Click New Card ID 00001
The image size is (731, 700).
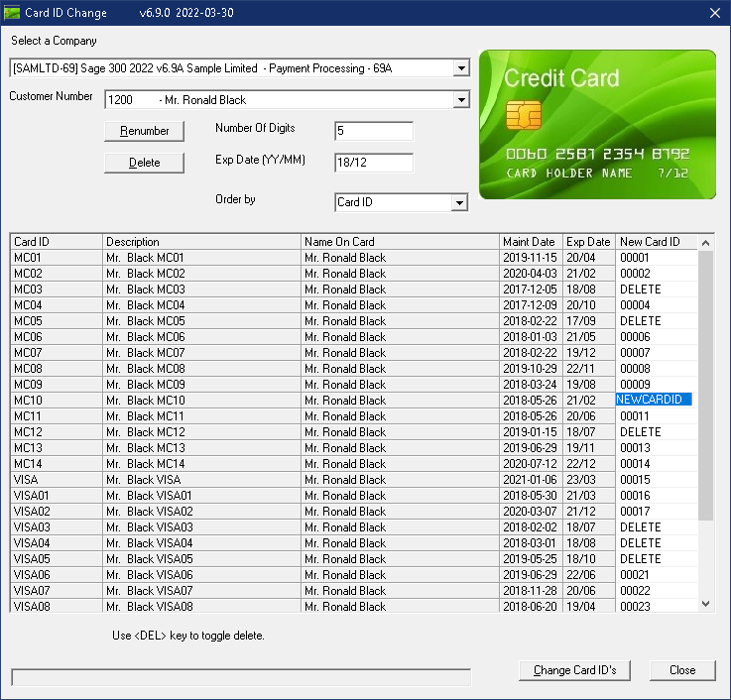coord(657,258)
